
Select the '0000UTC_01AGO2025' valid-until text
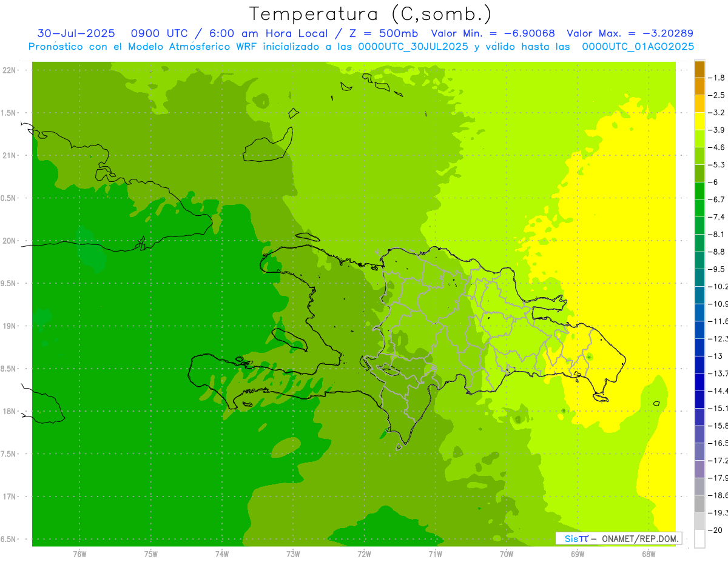[x=638, y=46]
